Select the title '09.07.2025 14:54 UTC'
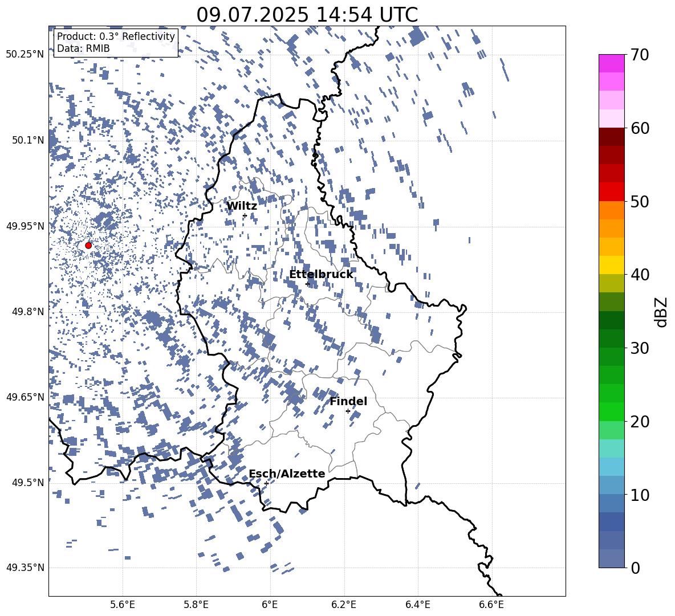 click(307, 15)
